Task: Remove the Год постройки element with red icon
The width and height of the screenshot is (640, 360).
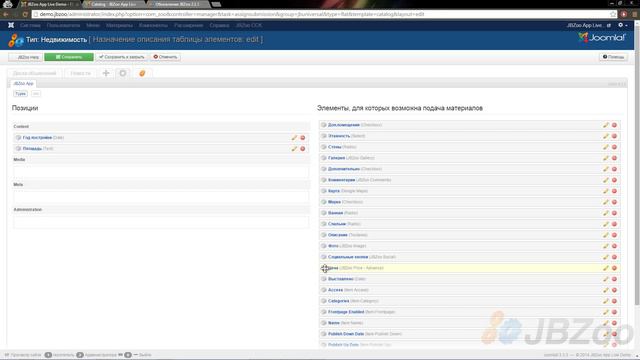Action: (303, 138)
